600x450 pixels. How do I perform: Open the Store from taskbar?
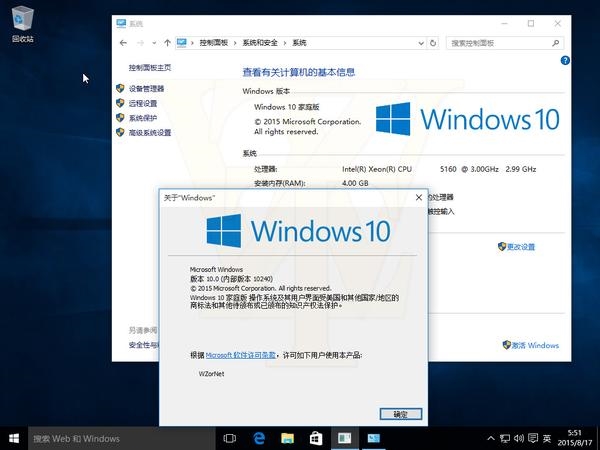316,439
